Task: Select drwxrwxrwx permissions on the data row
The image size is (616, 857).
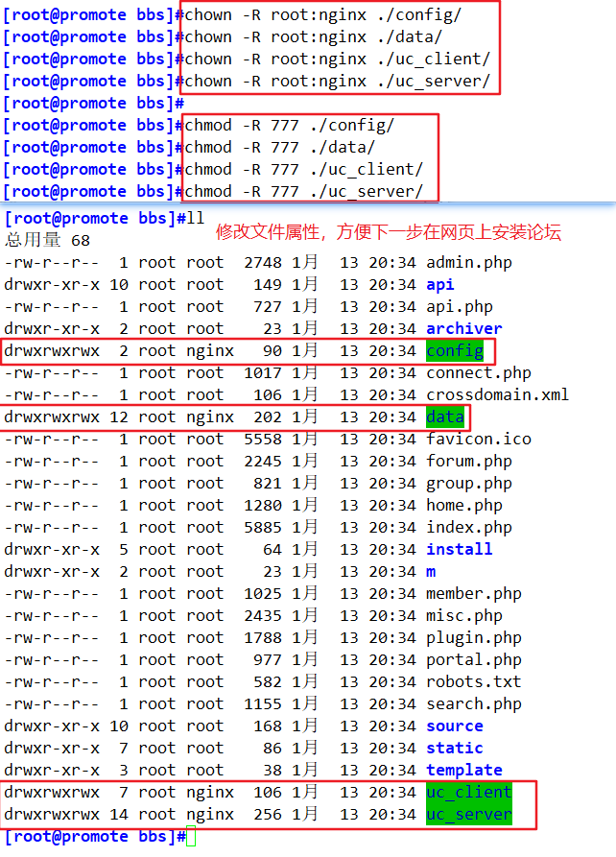Action: (x=52, y=417)
